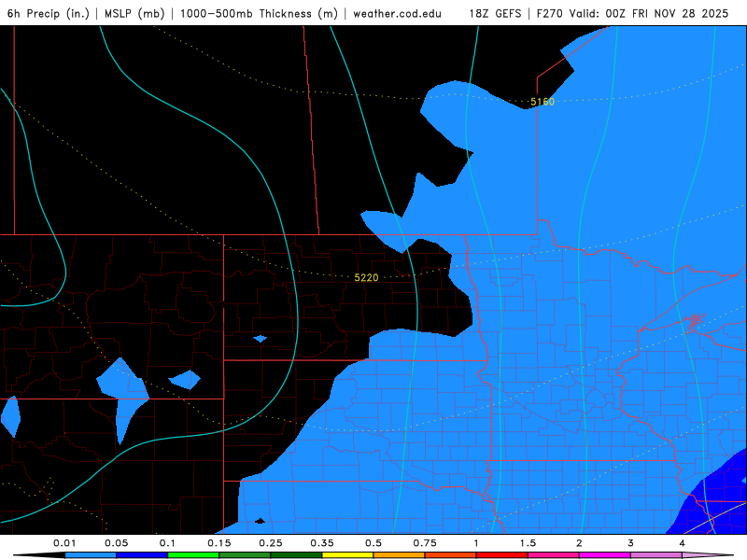This screenshot has width=747, height=560.
Task: Click the pink 1.5 legend color swatch
Action: click(x=554, y=555)
